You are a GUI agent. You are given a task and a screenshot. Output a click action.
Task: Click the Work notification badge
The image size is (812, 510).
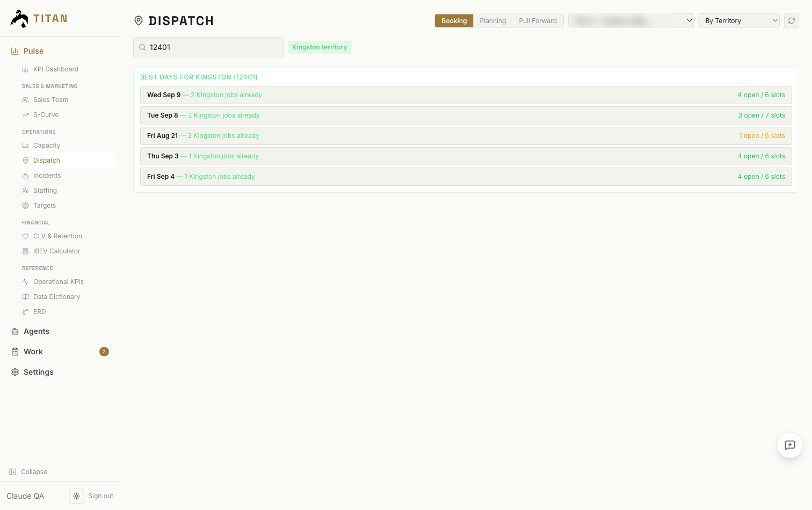pos(104,352)
